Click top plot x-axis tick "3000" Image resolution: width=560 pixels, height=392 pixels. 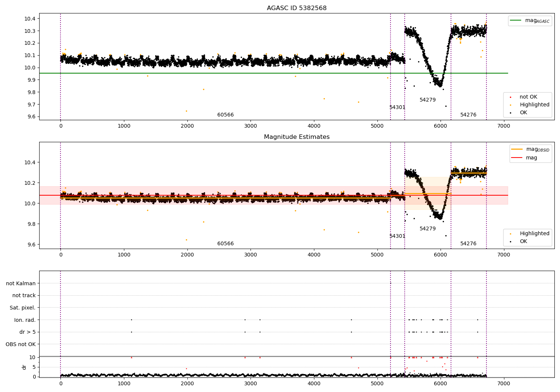pos(251,126)
